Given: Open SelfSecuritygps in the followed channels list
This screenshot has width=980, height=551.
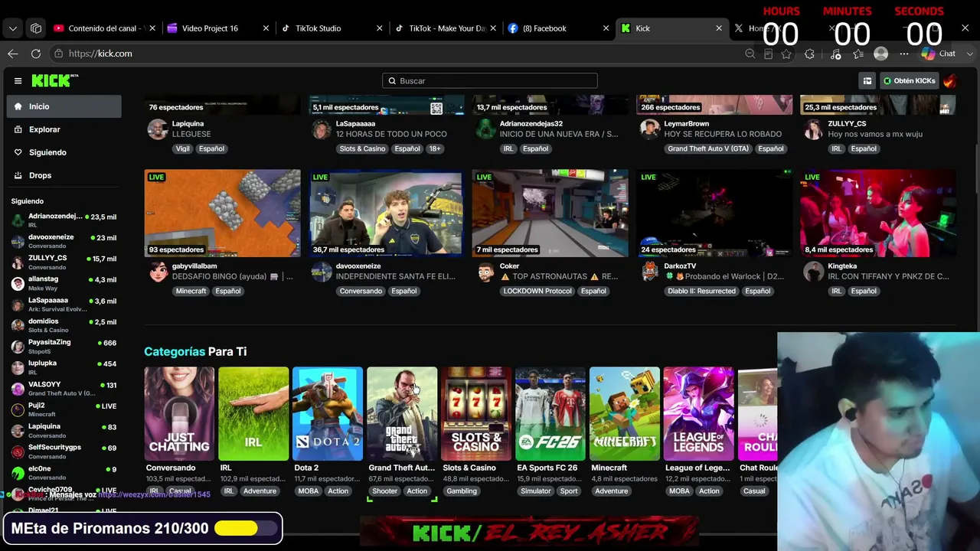Looking at the screenshot, I should pos(64,452).
